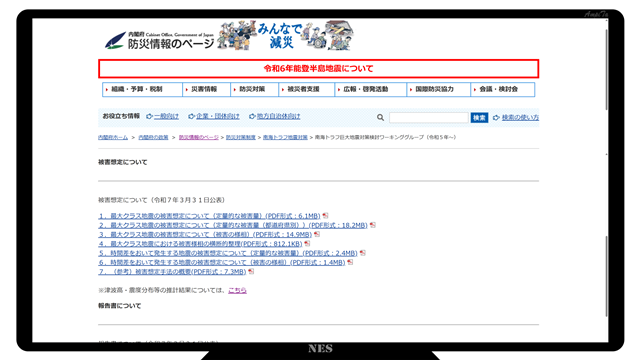Click the magnifying glass search icon
The width and height of the screenshot is (640, 360).
pos(380,118)
